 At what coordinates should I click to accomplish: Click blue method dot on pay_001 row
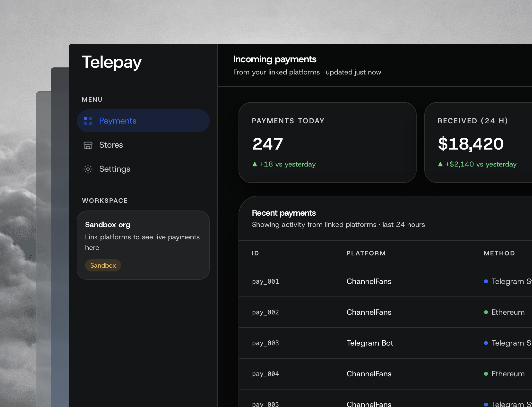pyautogui.click(x=486, y=281)
